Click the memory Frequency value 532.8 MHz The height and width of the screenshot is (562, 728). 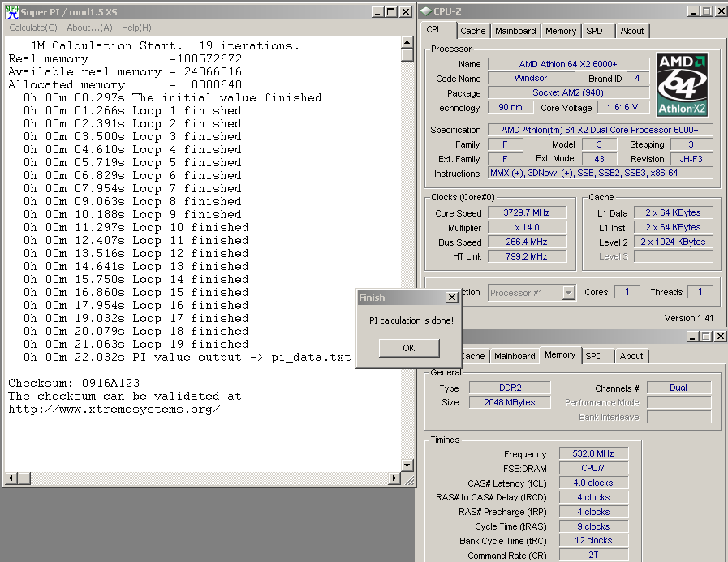593,453
